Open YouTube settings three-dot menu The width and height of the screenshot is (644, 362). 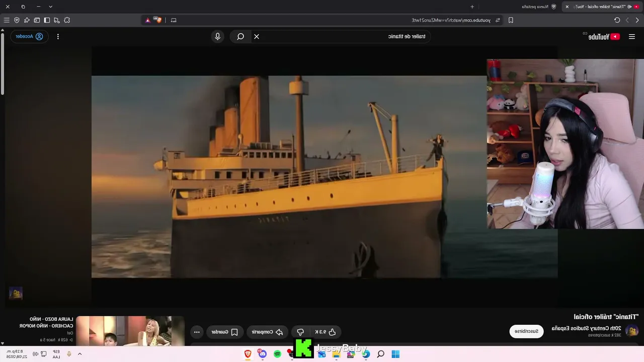pos(58,36)
